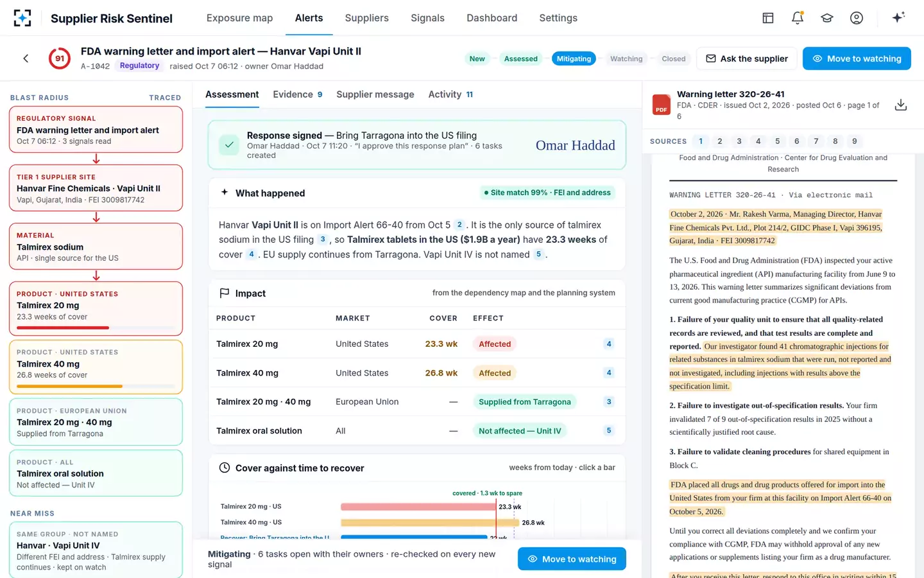The image size is (924, 578).
Task: Click the clock icon beside Cover against time
Action: (x=225, y=468)
